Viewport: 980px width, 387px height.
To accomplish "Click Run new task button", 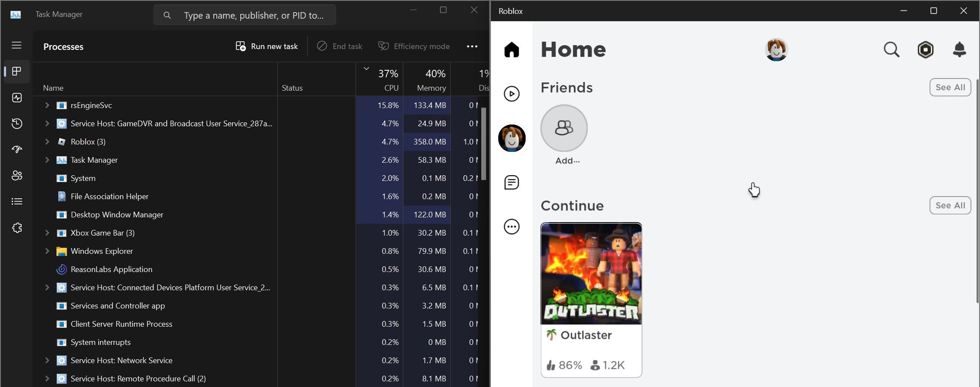I will point(267,46).
